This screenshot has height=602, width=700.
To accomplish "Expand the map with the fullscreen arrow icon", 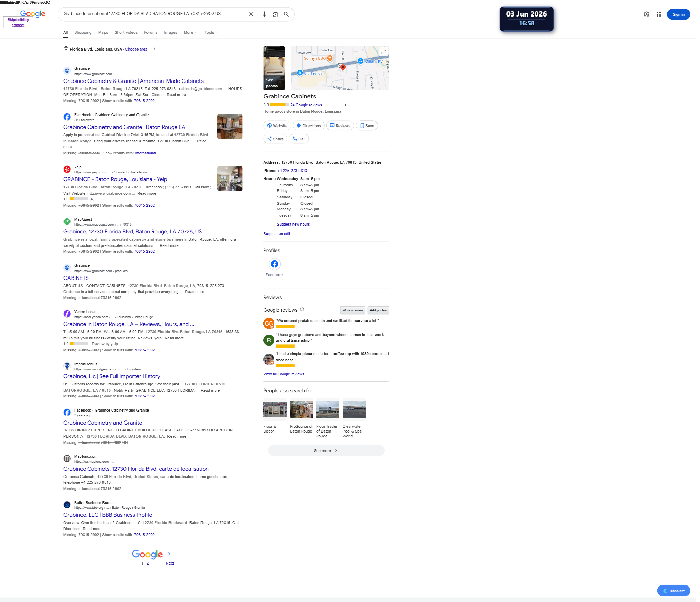I will (x=384, y=52).
